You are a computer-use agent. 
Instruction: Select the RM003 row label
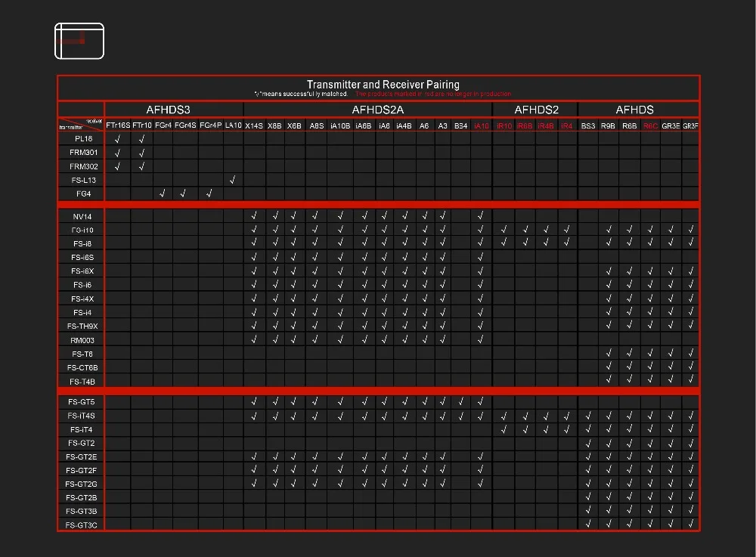click(82, 340)
